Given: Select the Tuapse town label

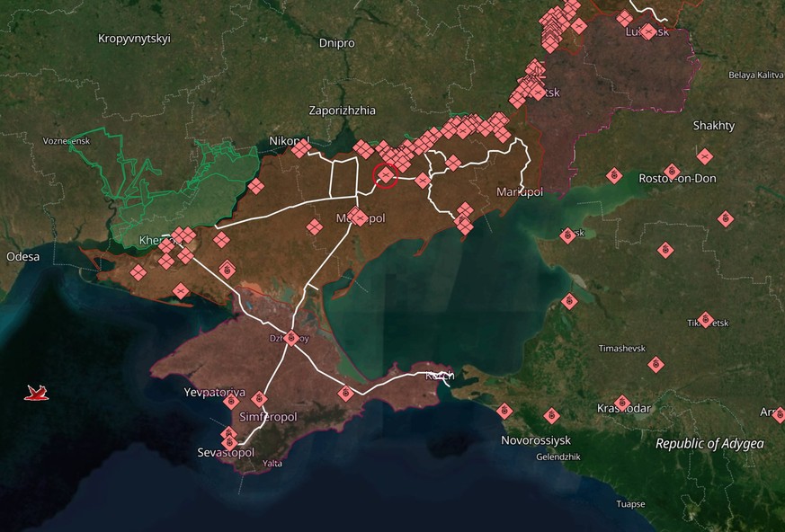Looking at the screenshot, I should tap(631, 504).
